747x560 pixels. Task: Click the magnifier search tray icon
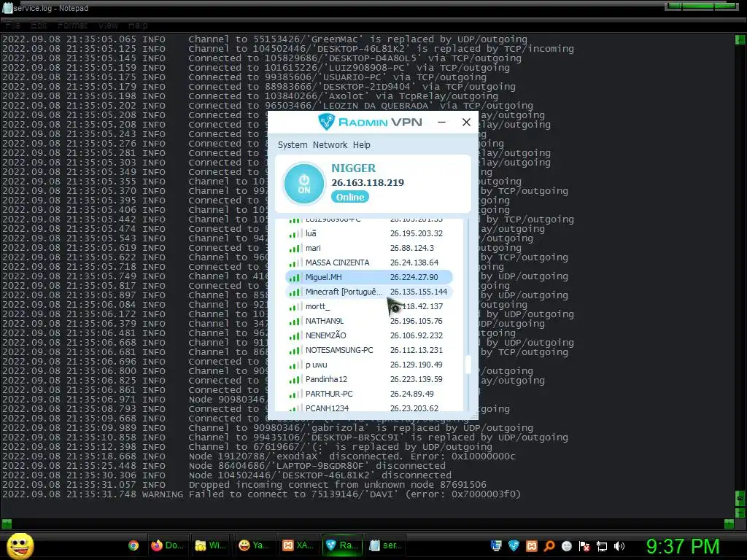(549, 545)
